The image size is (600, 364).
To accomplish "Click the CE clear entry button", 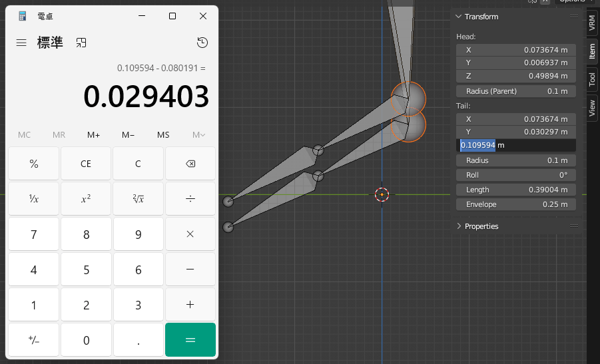I will 86,164.
